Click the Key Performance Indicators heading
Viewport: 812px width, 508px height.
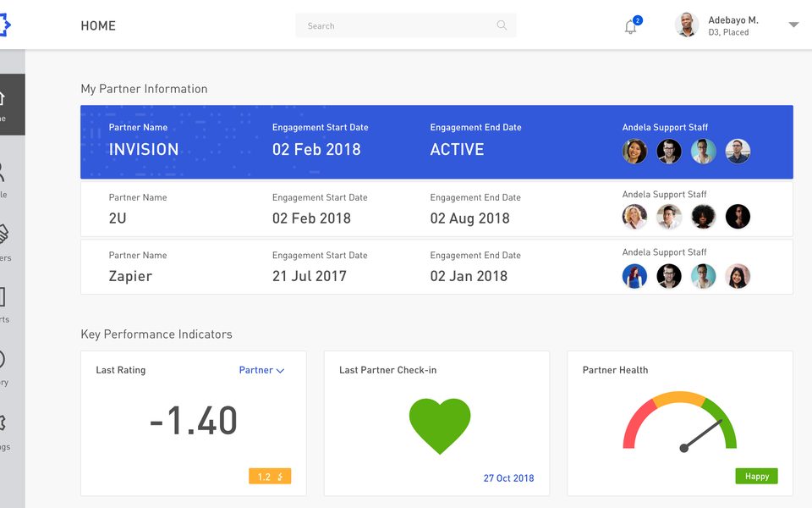156,334
